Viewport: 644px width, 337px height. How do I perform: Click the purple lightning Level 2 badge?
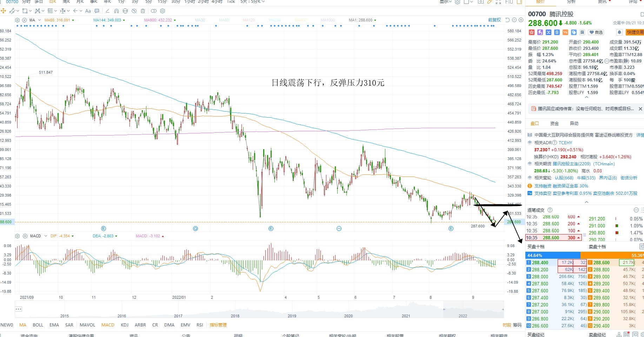pos(540,32)
